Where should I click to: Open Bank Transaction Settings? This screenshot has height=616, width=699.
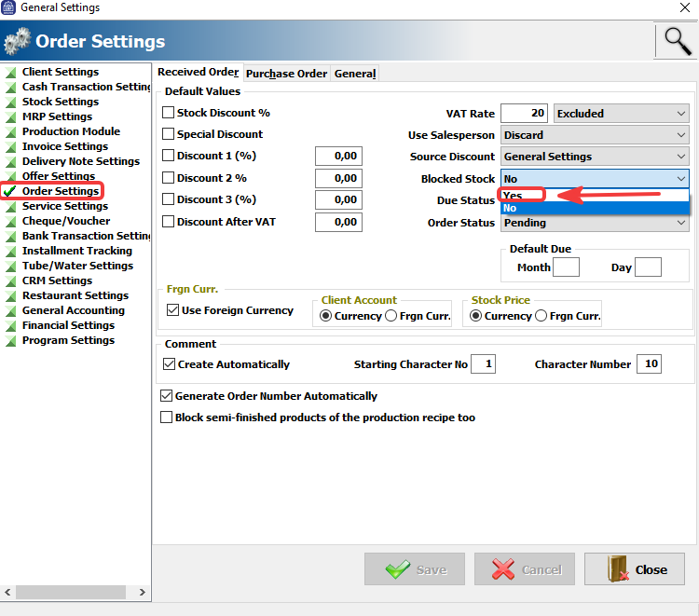tap(86, 236)
